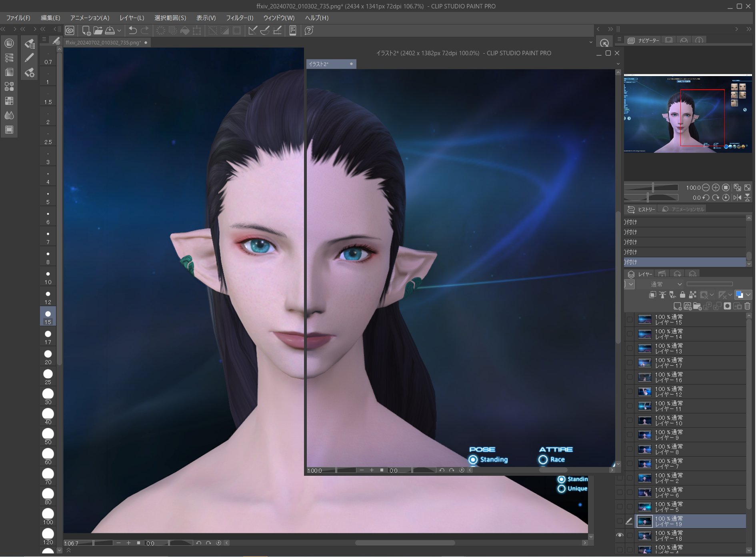Adjust the Navigator zoom slider
Image resolution: width=756 pixels, height=557 pixels.
tap(652, 187)
